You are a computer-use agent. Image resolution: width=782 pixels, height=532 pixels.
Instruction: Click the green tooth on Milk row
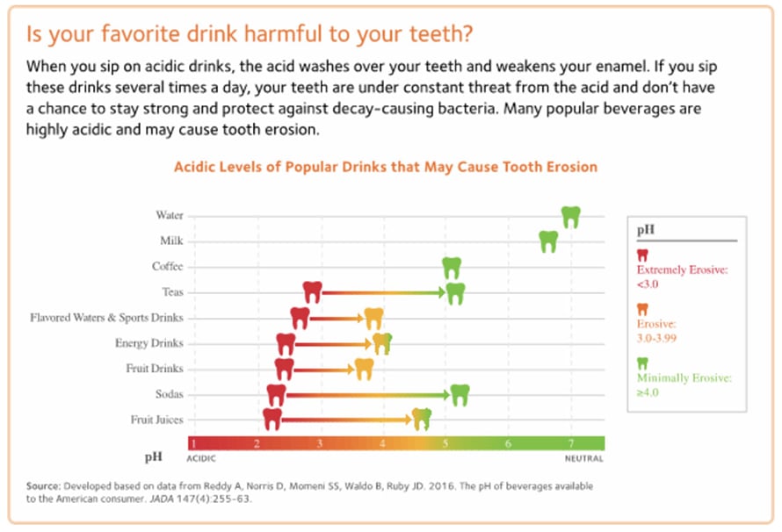point(548,241)
